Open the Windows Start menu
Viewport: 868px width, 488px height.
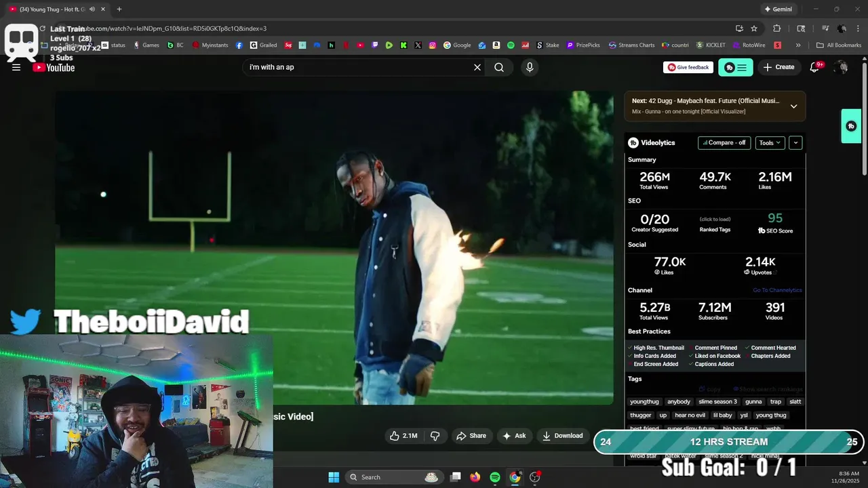[x=334, y=477]
